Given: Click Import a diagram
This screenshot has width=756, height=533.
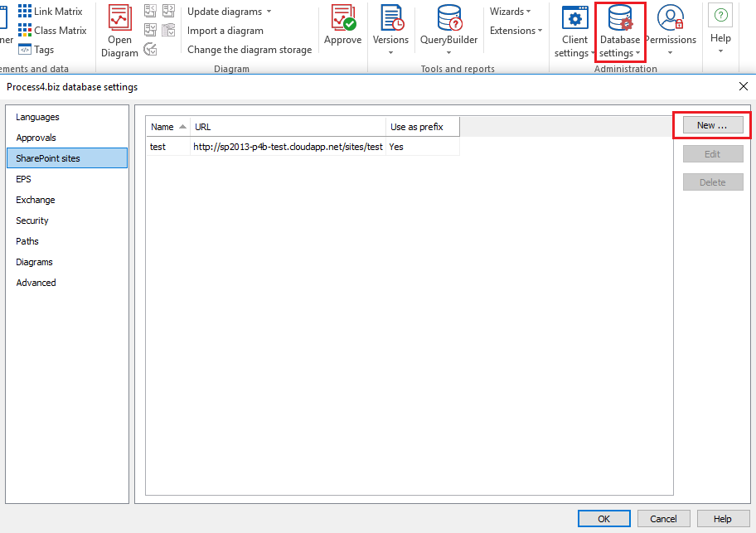Looking at the screenshot, I should pyautogui.click(x=225, y=31).
